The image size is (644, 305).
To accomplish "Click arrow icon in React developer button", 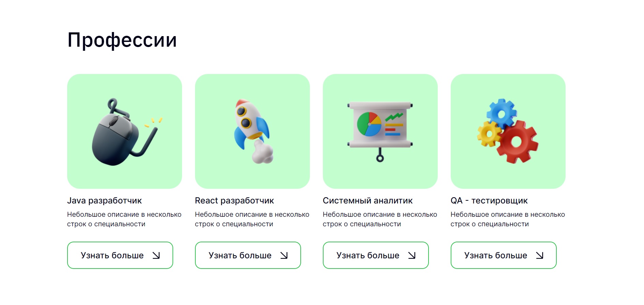I will pos(284,255).
